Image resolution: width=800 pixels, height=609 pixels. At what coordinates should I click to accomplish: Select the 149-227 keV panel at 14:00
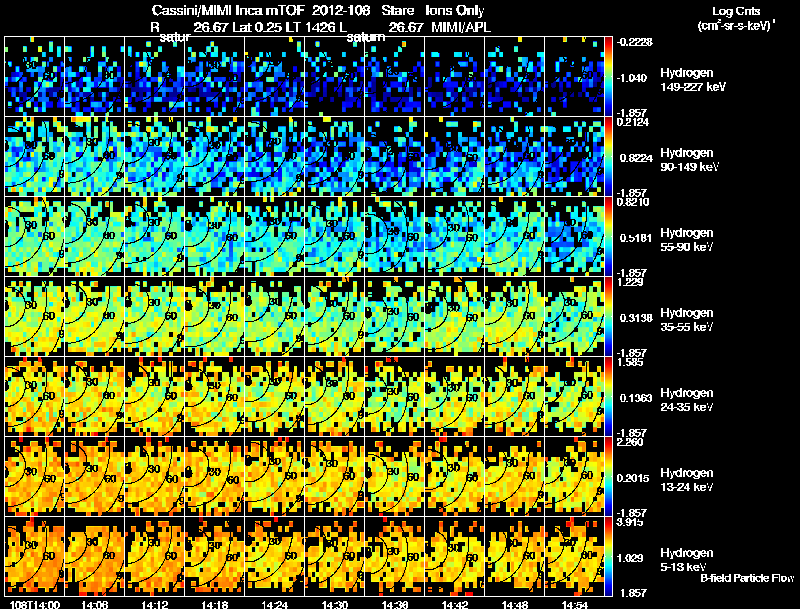(34, 76)
